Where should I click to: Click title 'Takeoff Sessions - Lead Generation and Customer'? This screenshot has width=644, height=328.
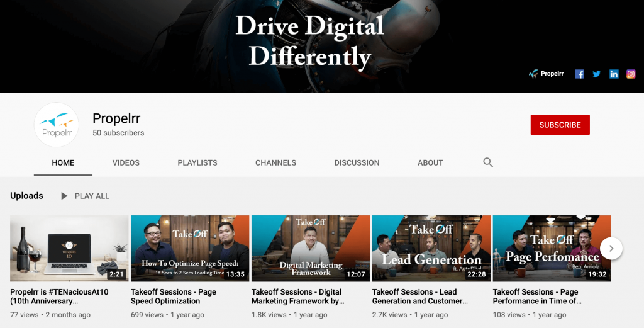click(x=420, y=297)
